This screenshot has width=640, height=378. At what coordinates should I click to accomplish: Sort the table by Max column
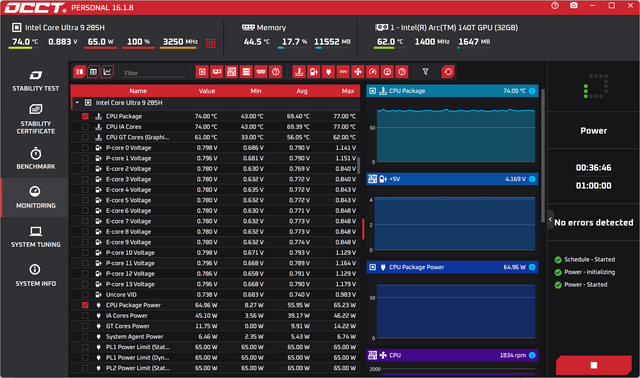point(348,91)
